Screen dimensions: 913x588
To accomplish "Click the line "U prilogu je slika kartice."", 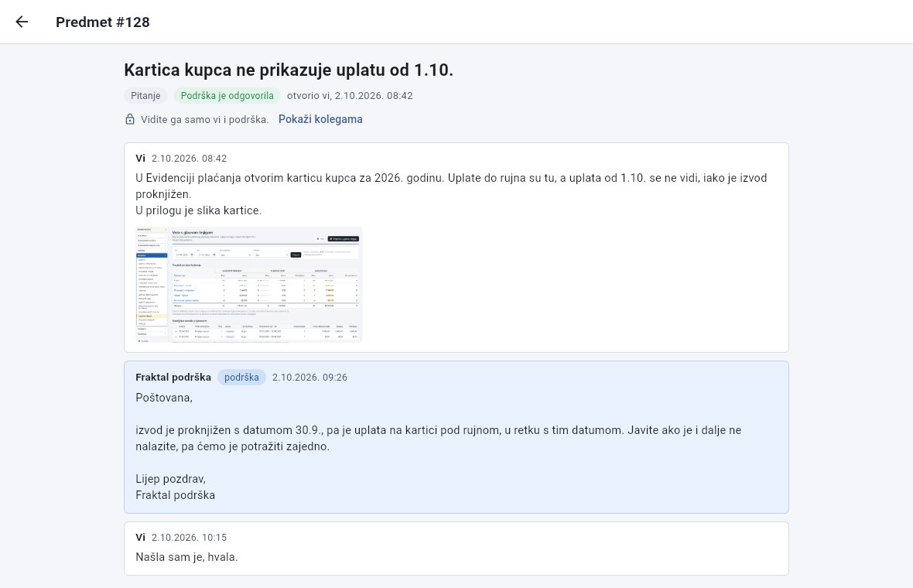I will pyautogui.click(x=199, y=210).
